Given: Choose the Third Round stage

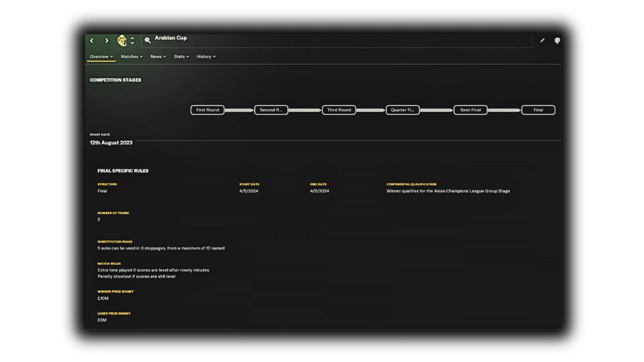Looking at the screenshot, I should [339, 110].
